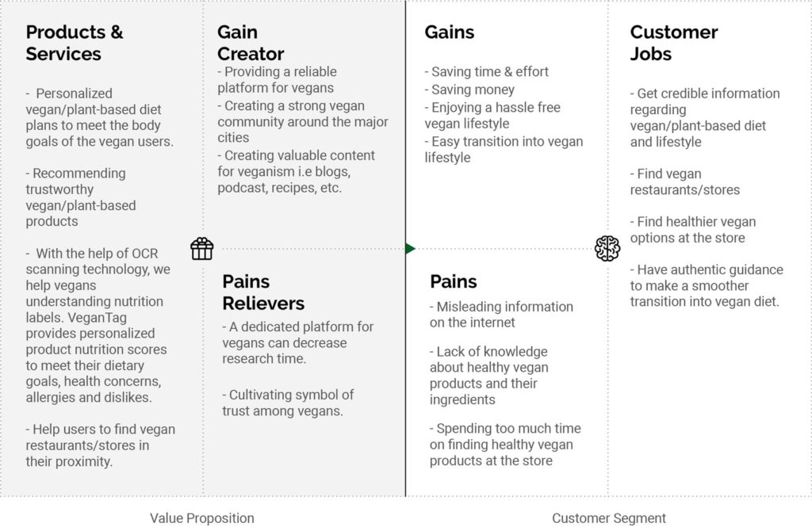The width and height of the screenshot is (812, 527).
Task: Click the Gain Creator heading
Action: [251, 43]
